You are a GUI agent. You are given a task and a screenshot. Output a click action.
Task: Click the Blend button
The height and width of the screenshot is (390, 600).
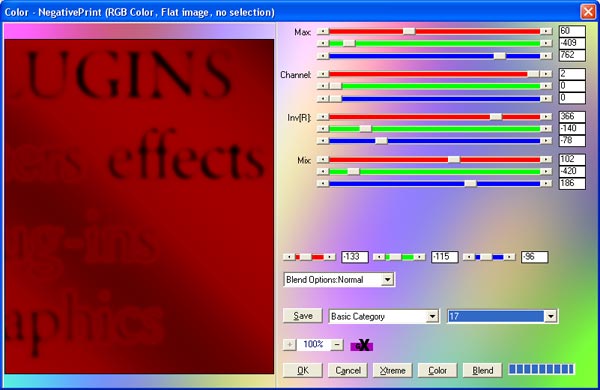[x=483, y=370]
